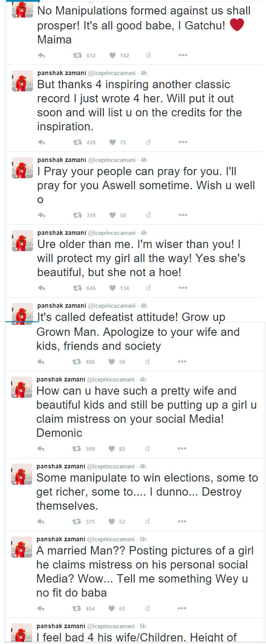Like the 'I Pray your people' tweet
The image size is (266, 644).
[113, 215]
